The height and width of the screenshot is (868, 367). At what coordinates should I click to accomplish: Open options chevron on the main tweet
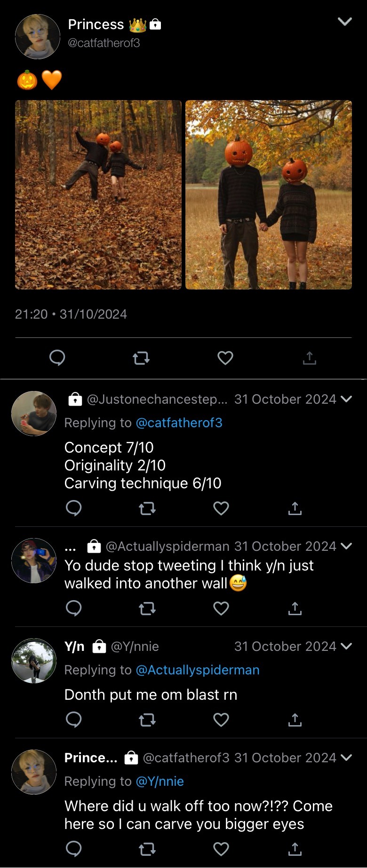click(x=345, y=22)
